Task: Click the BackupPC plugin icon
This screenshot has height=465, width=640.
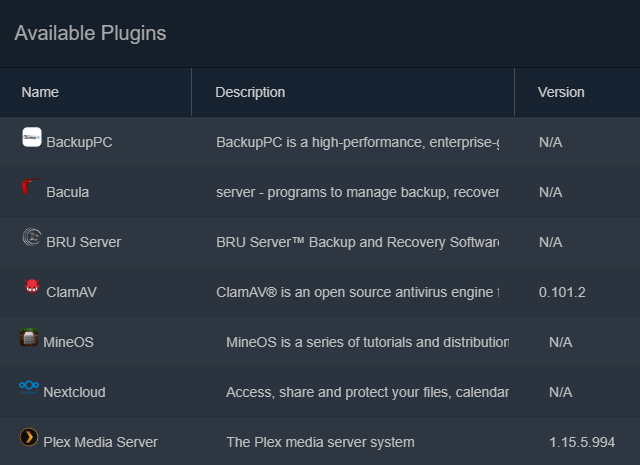Action: click(32, 137)
